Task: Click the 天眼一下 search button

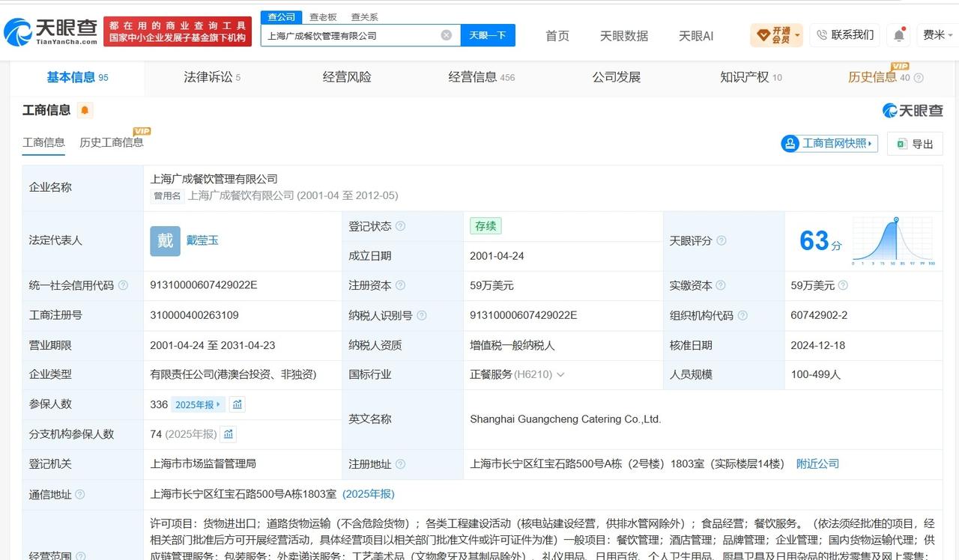Action: point(488,35)
